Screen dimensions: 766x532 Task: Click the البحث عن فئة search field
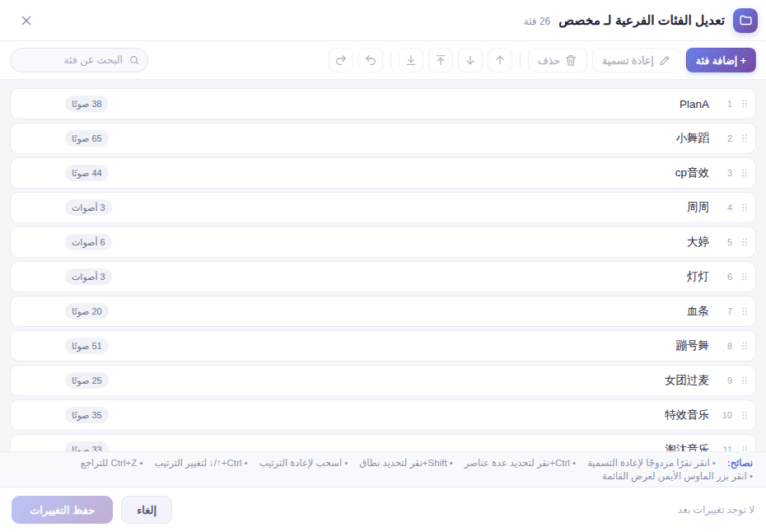pos(79,60)
